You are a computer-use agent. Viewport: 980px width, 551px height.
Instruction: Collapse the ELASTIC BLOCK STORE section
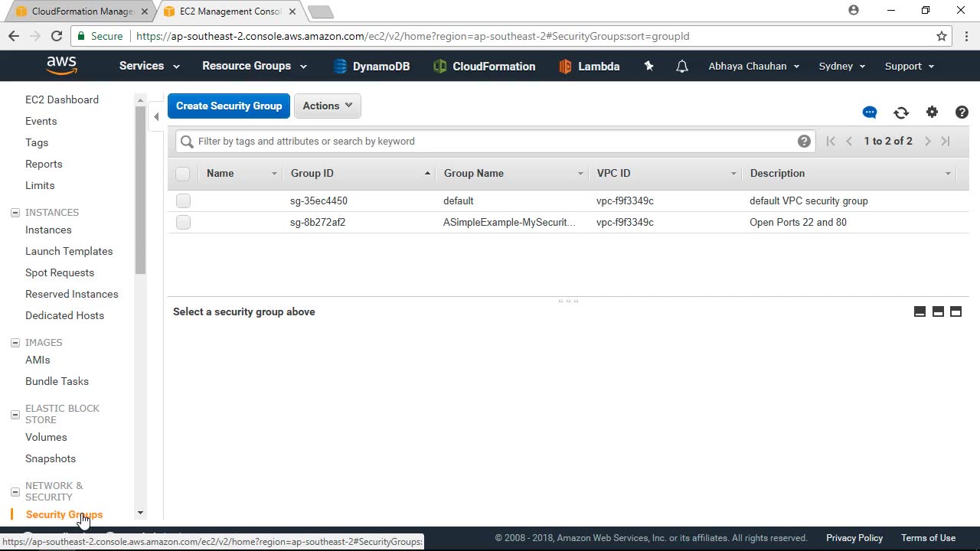(x=15, y=414)
